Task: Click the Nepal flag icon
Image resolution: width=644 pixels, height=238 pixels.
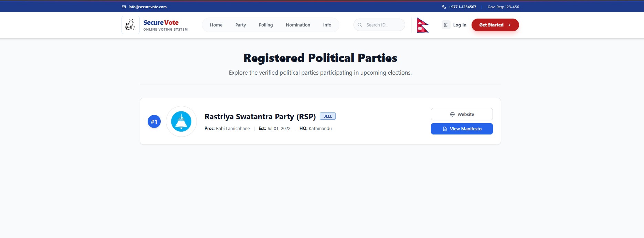Action: (422, 25)
